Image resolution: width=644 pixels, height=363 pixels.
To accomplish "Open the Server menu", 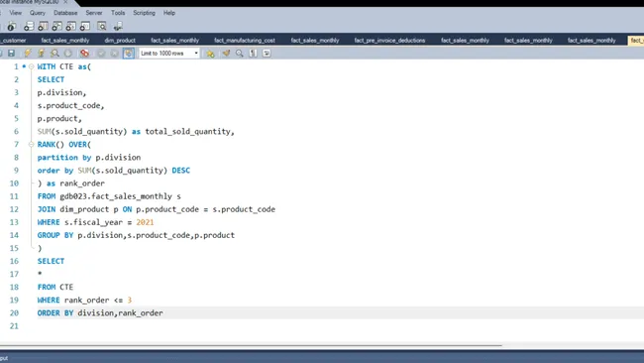I will [x=94, y=13].
